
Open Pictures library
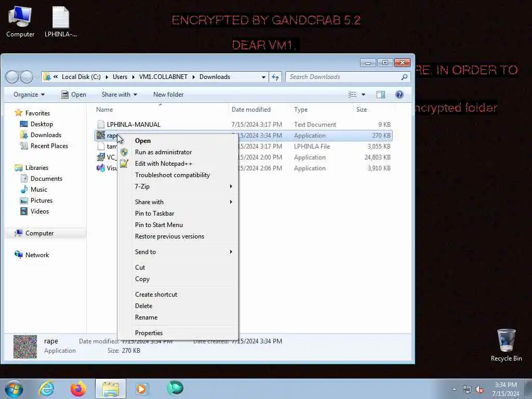[36, 201]
